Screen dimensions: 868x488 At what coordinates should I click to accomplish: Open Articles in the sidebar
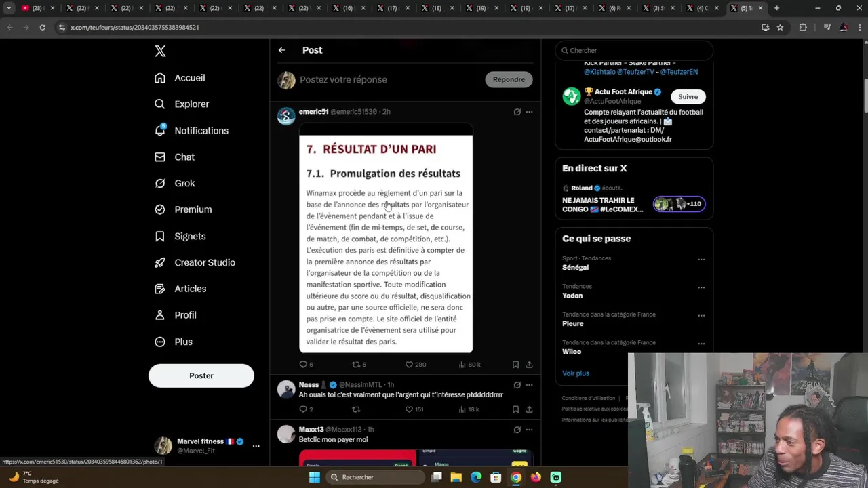pyautogui.click(x=180, y=289)
